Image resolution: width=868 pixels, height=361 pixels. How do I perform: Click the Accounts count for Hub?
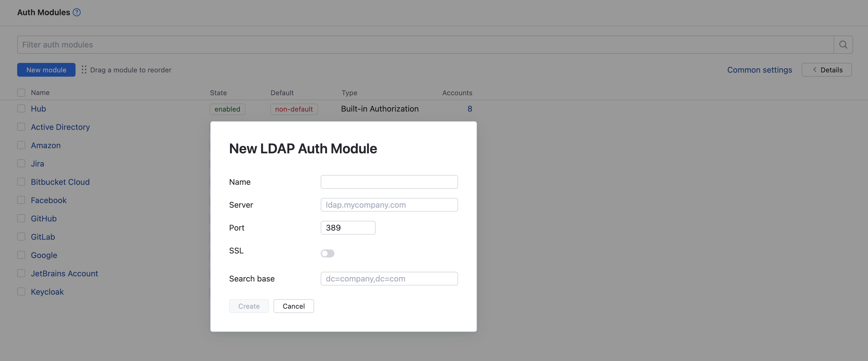(470, 108)
